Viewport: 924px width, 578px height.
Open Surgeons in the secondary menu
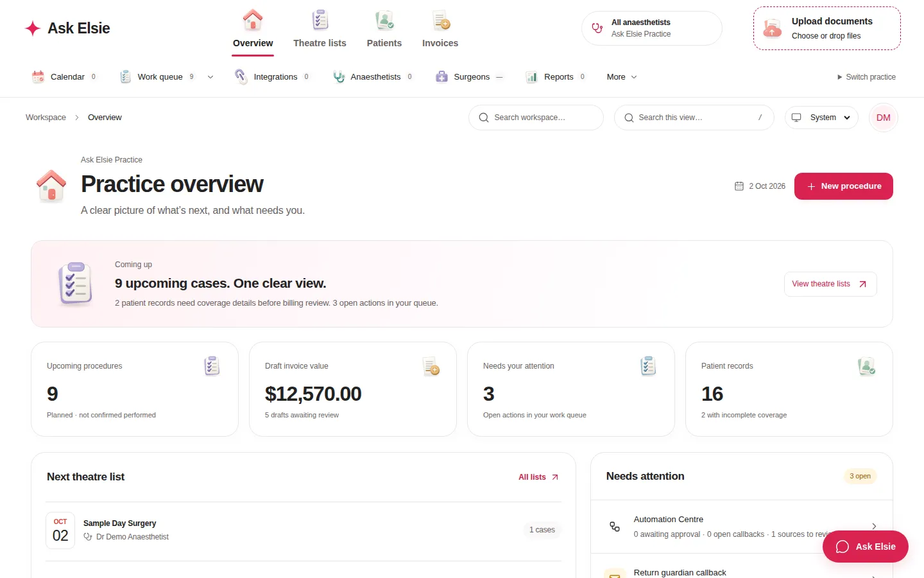tap(470, 77)
